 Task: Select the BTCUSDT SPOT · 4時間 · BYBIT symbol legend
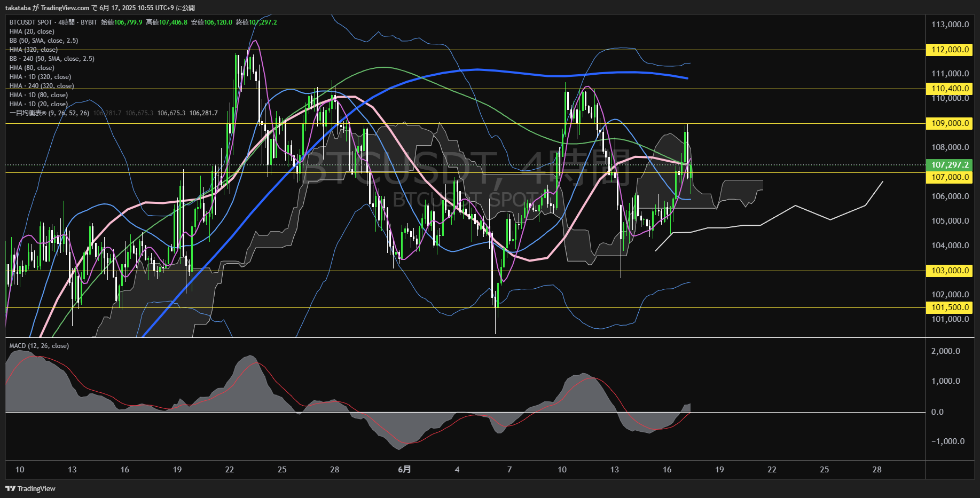click(x=53, y=22)
